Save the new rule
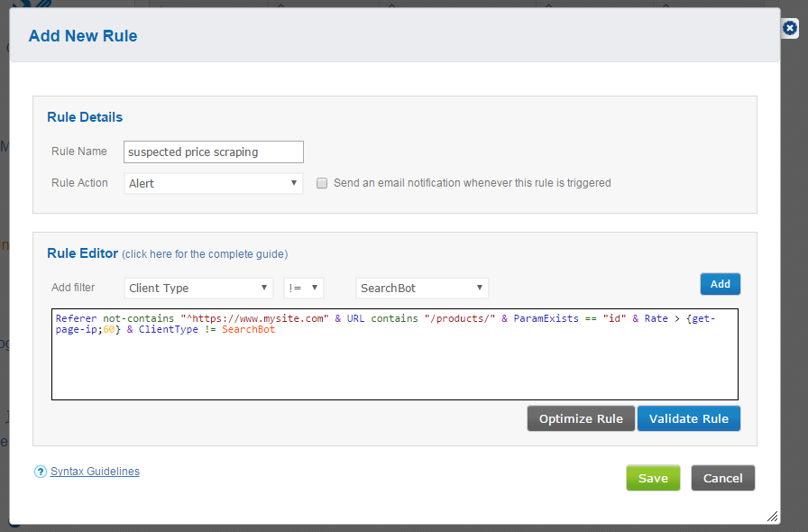808x532 pixels. point(653,478)
